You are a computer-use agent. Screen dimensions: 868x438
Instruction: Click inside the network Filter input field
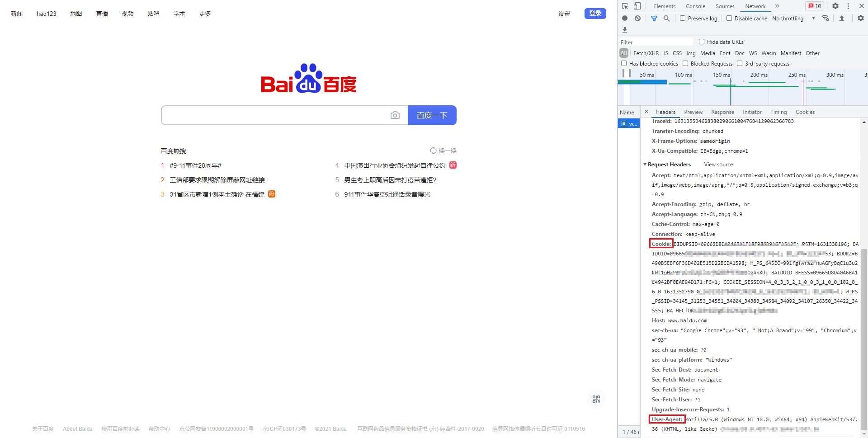point(656,42)
